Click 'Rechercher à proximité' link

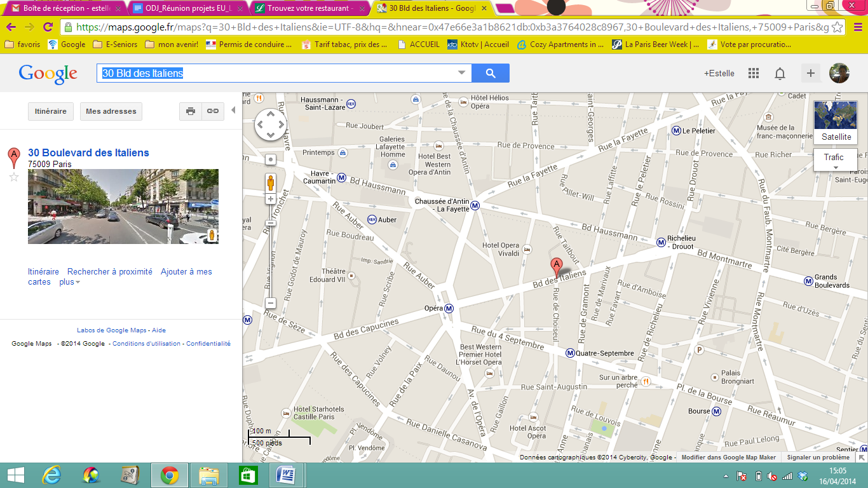click(110, 271)
